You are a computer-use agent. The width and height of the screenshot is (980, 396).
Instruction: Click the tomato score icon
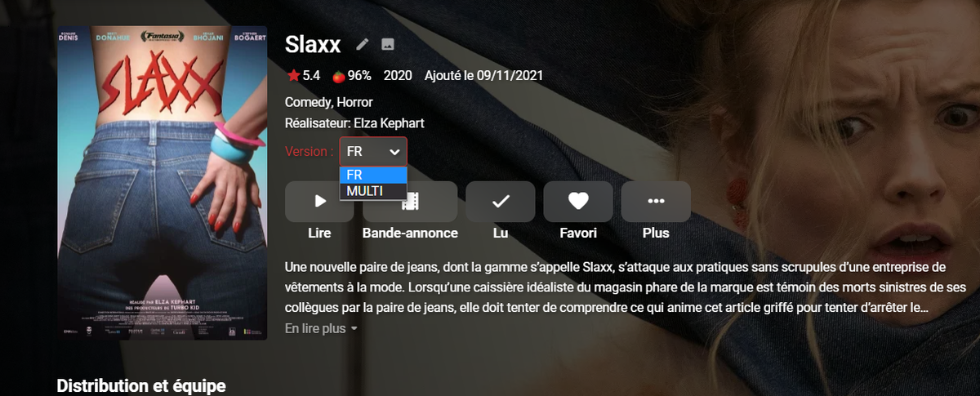338,76
